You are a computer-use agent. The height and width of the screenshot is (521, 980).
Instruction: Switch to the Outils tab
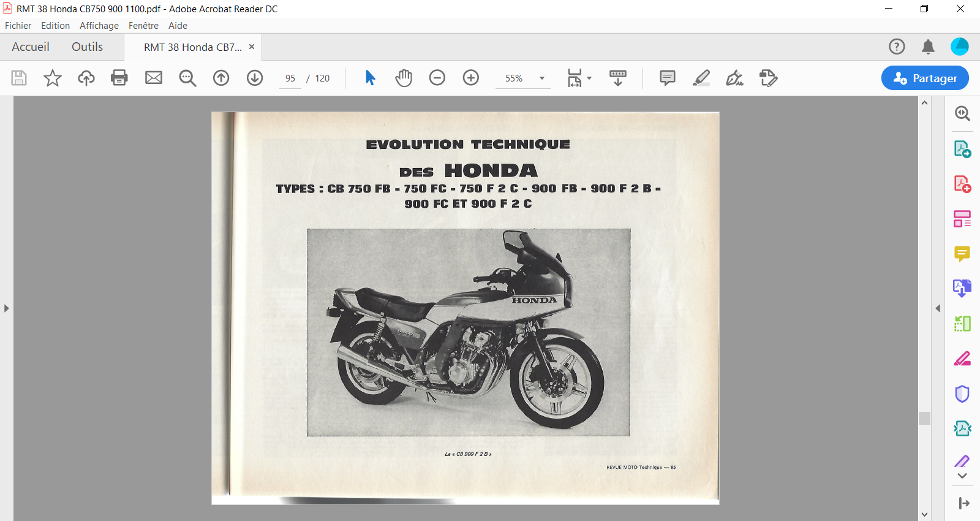click(87, 47)
